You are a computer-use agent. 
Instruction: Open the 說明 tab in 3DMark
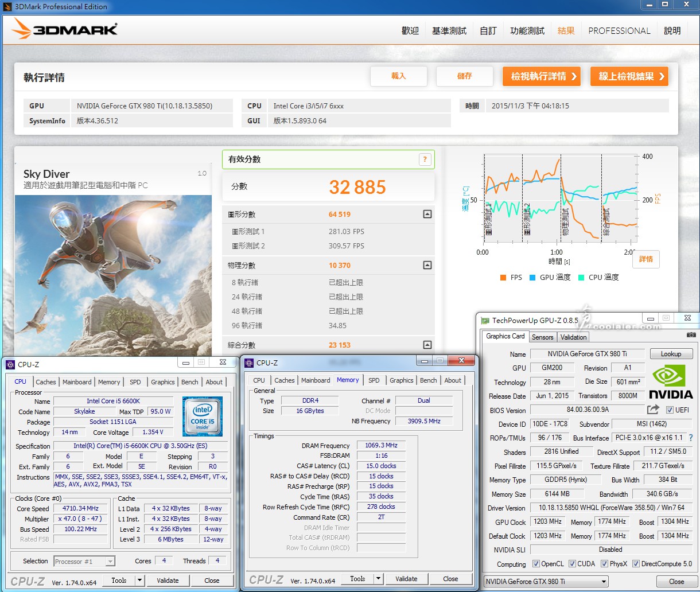[x=672, y=30]
